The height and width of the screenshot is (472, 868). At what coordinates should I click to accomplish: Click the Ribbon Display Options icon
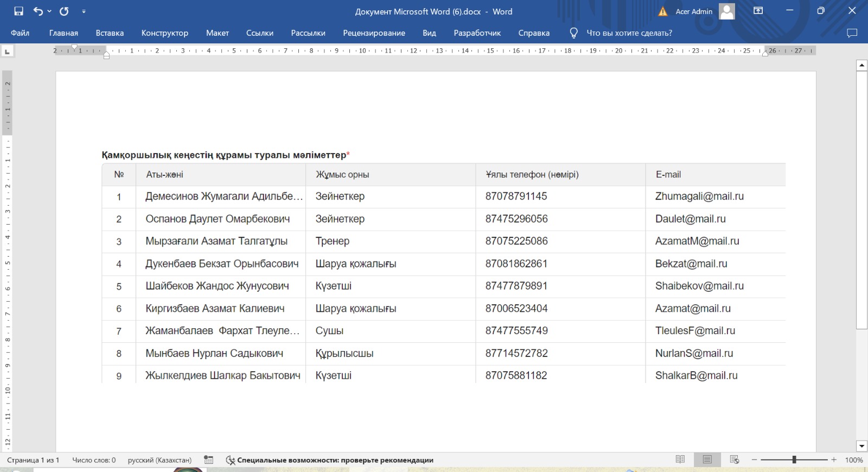(758, 11)
